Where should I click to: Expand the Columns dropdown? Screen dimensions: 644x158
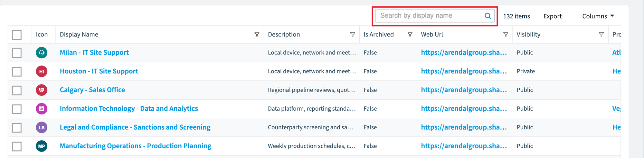[x=598, y=16]
